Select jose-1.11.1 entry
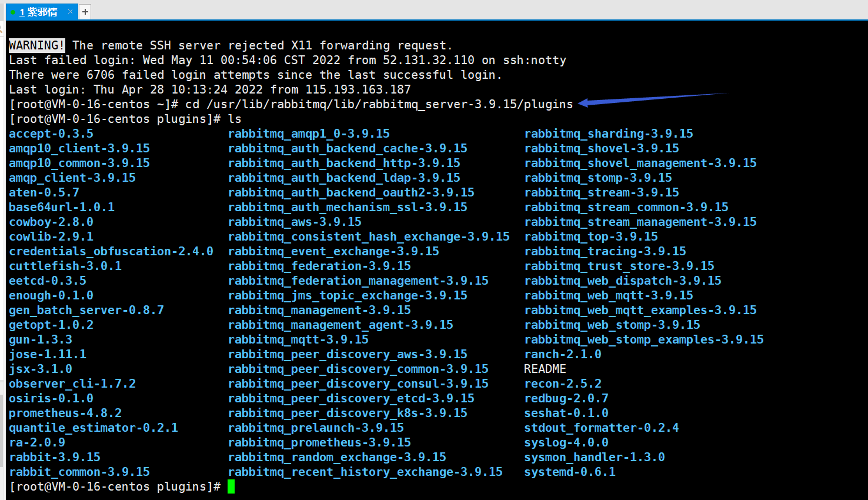The height and width of the screenshot is (500, 868). [x=48, y=354]
